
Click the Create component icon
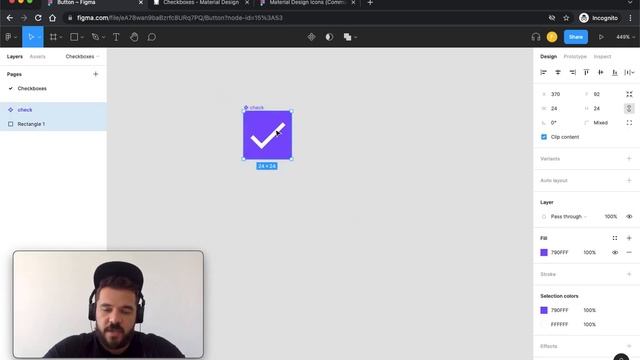pyautogui.click(x=311, y=37)
